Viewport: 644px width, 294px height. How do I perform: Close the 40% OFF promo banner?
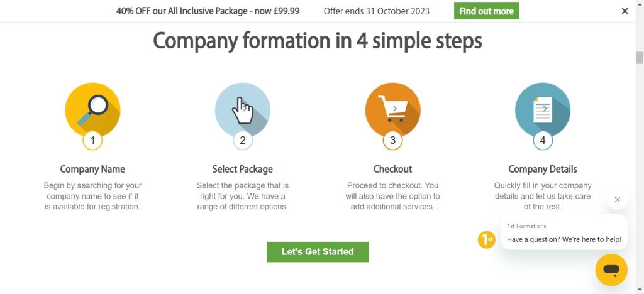coord(625,11)
